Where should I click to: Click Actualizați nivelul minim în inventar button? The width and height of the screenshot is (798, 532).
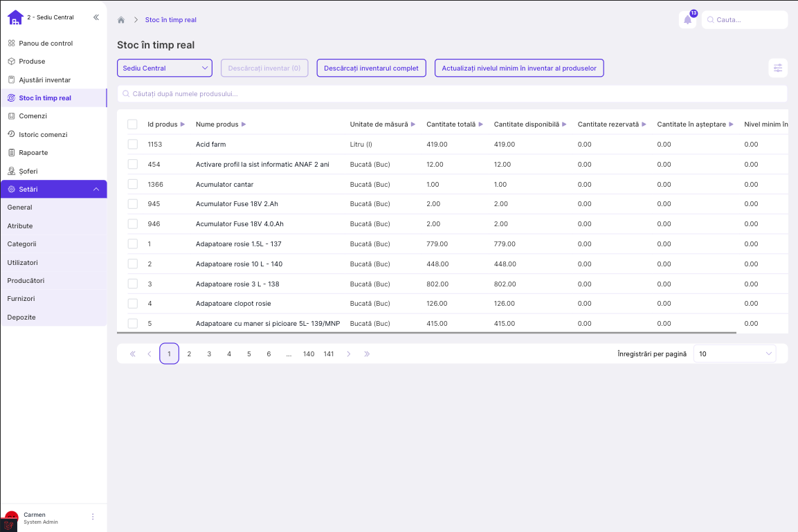tap(519, 68)
